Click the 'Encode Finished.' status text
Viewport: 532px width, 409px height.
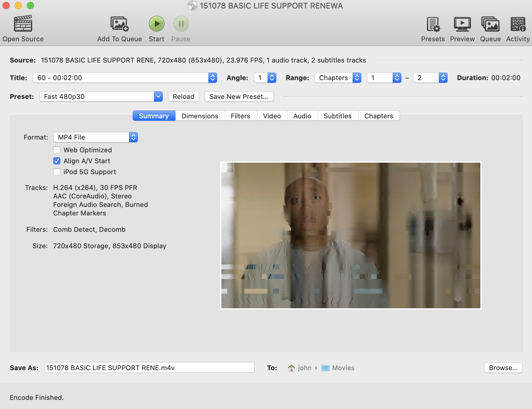[37, 397]
